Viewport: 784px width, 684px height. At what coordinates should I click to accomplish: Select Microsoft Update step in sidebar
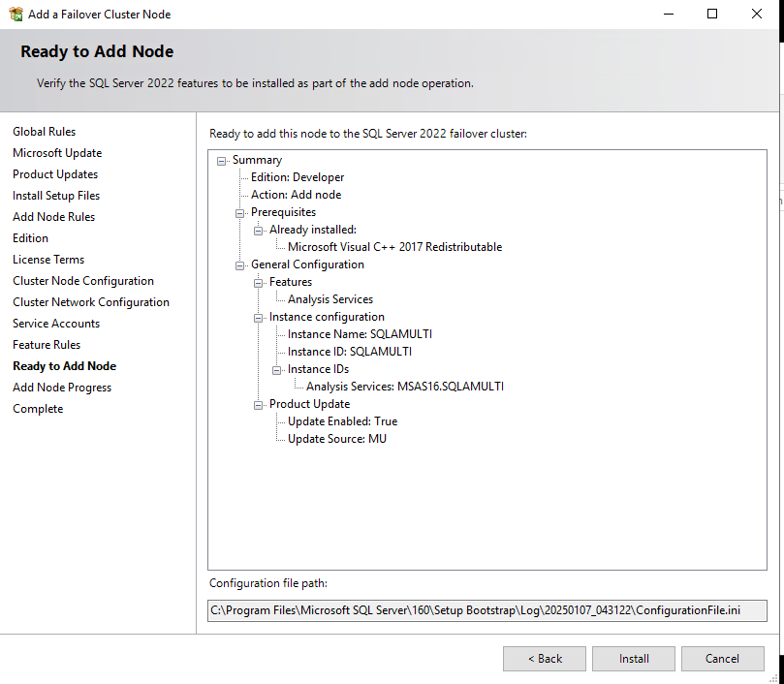click(57, 153)
